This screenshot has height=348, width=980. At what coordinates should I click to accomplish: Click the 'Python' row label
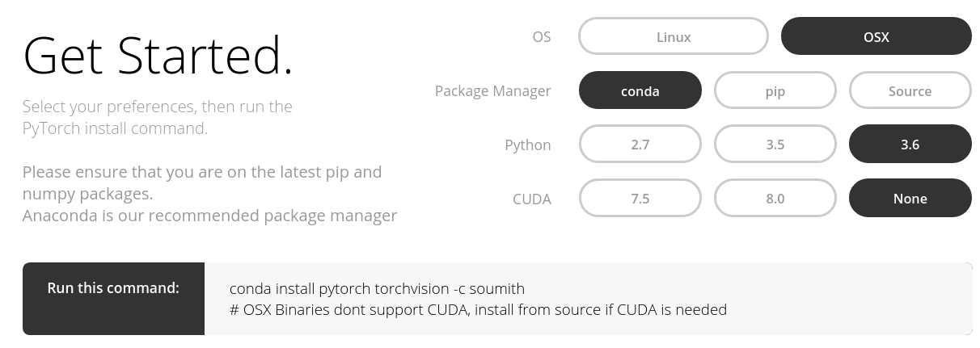click(x=527, y=145)
